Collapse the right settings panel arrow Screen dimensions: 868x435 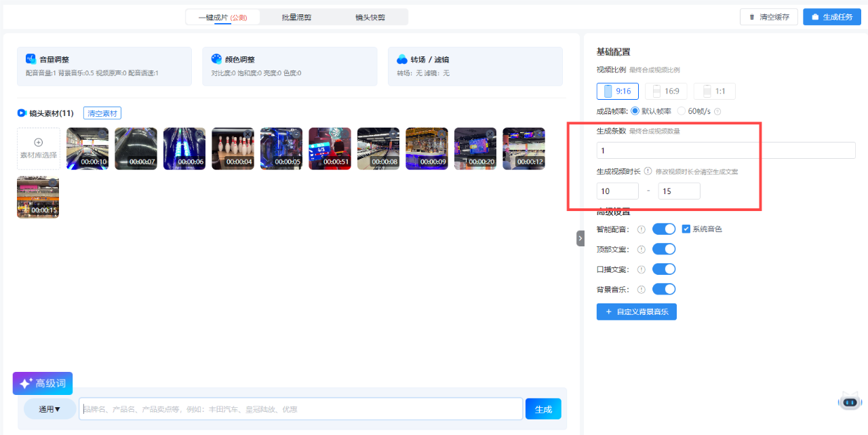click(580, 238)
